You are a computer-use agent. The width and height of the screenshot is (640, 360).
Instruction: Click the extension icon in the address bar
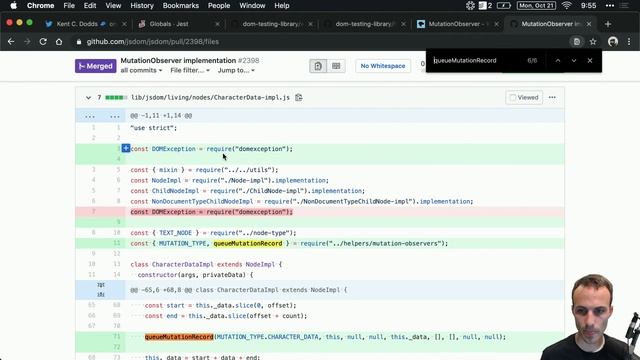[576, 42]
